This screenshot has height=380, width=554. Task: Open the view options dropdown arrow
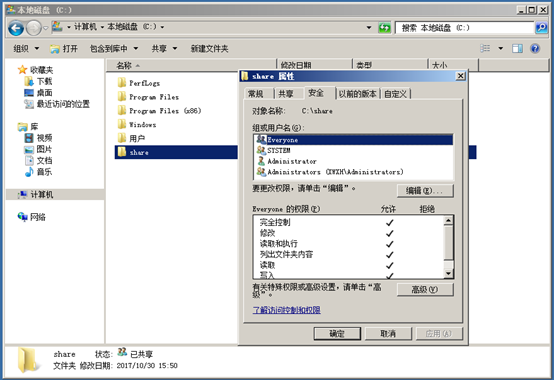(x=500, y=48)
